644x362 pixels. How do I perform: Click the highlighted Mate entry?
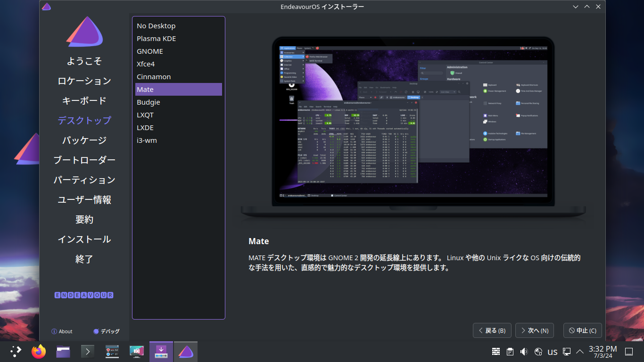pos(179,90)
